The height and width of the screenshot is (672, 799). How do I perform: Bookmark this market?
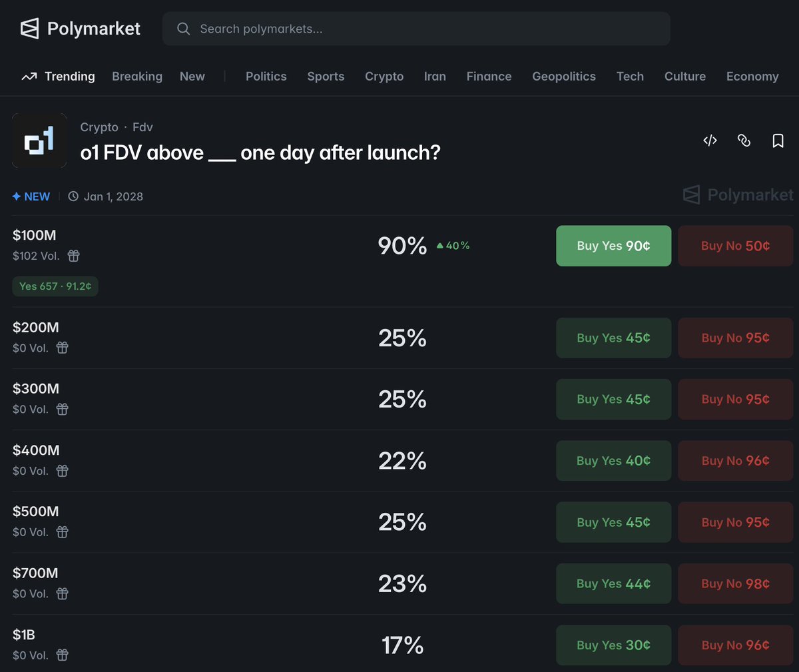[x=778, y=141]
